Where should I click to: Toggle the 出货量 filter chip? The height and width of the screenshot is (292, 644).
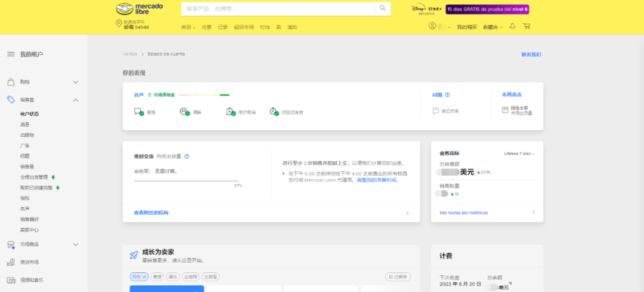tap(212, 277)
